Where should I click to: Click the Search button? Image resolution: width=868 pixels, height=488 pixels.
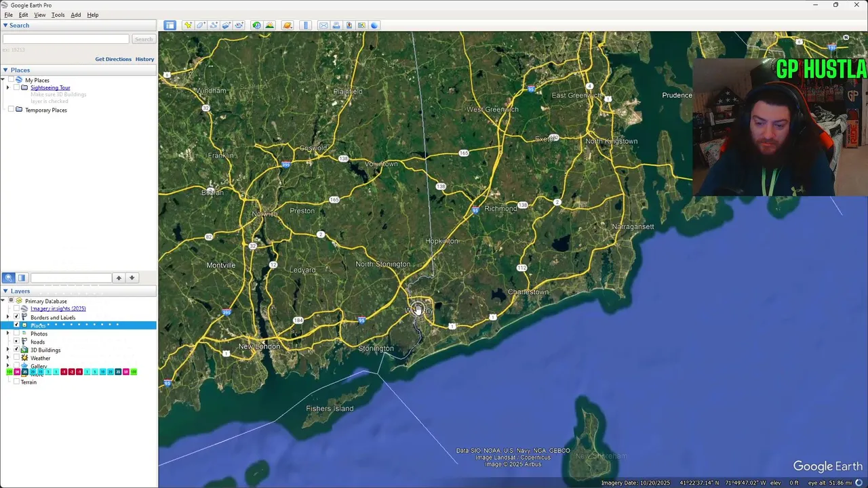click(x=143, y=39)
